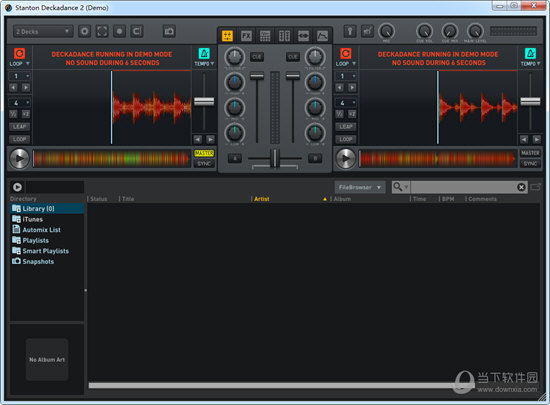Open the 2 Decks layout dropdown
This screenshot has width=550, height=405.
[x=43, y=32]
